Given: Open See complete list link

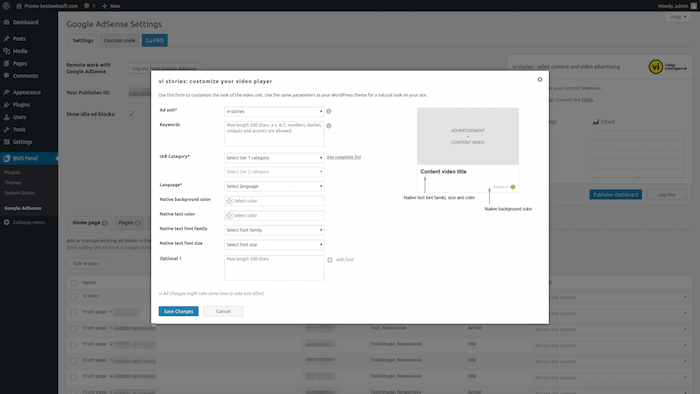Looking at the screenshot, I should (x=344, y=157).
